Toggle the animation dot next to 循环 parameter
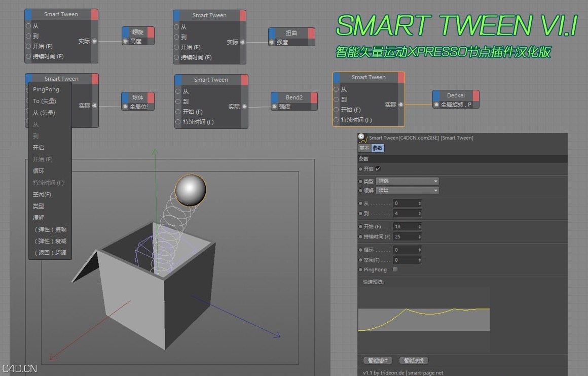The image size is (588, 376). click(x=360, y=249)
